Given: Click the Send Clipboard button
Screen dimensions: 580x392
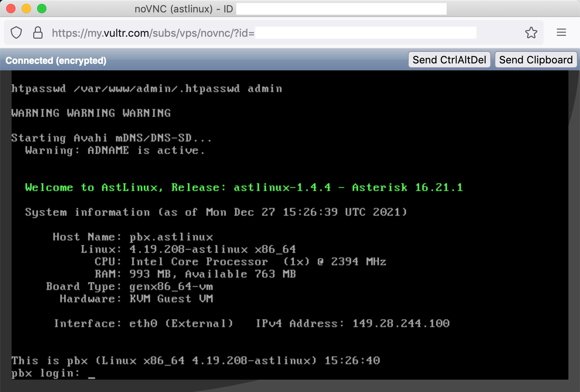Looking at the screenshot, I should pyautogui.click(x=536, y=60).
